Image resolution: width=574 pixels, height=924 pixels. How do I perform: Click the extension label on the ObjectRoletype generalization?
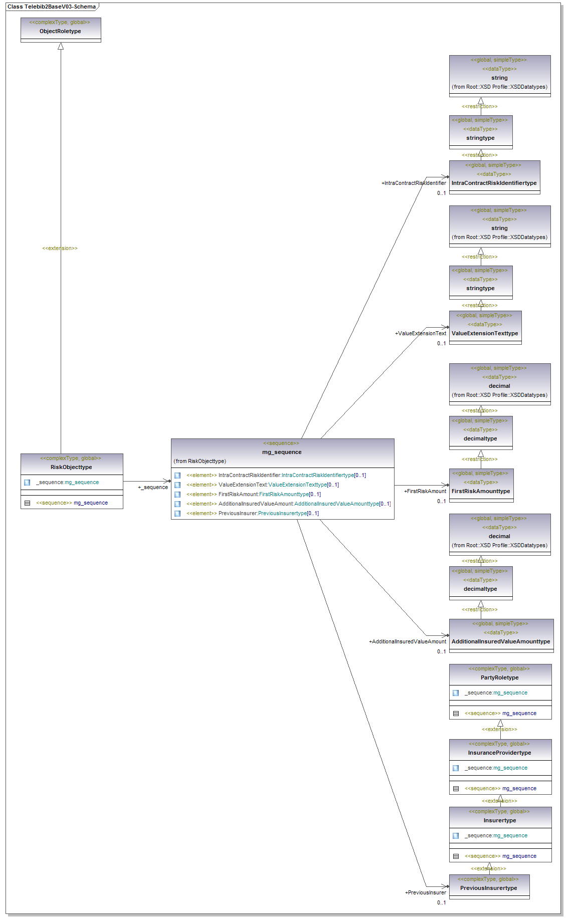pyautogui.click(x=60, y=249)
